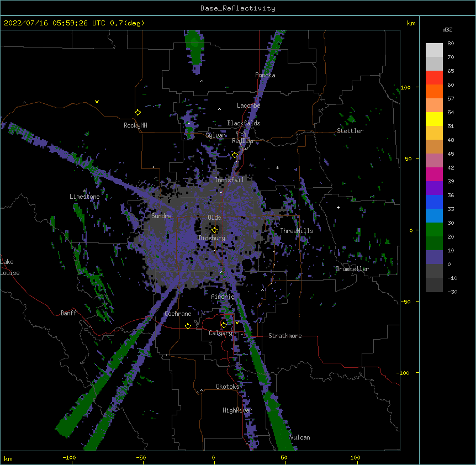Click the dBZ legend heading

447,30
